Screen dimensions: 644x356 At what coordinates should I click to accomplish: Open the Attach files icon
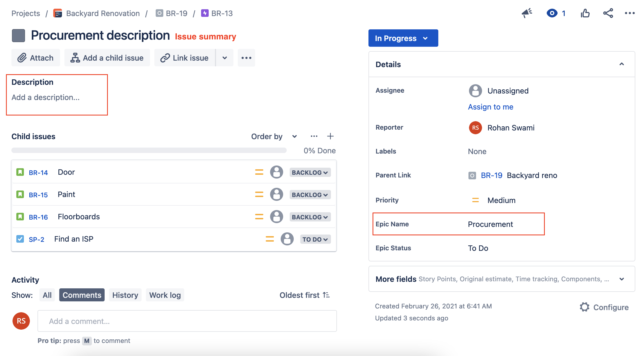[22, 58]
